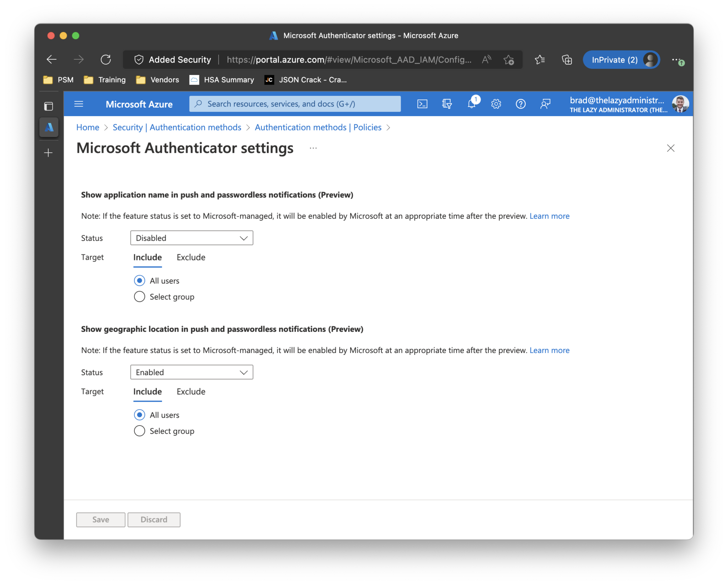Open the HSA Summary bookmark
728x585 pixels.
222,80
